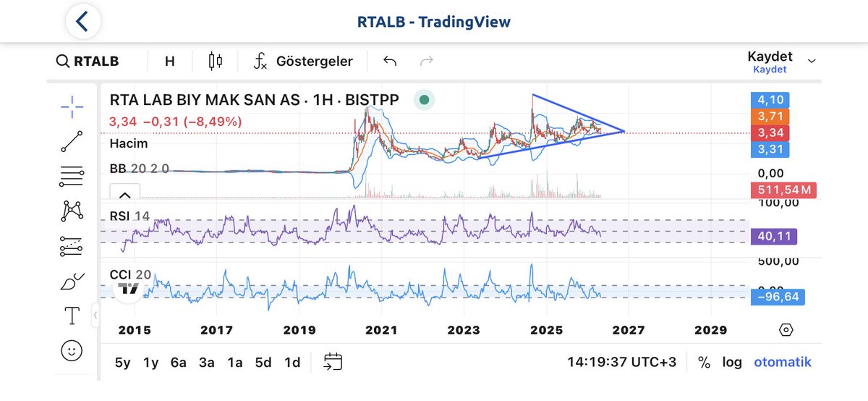
Task: Click the 2021 time axis label
Action: point(381,330)
